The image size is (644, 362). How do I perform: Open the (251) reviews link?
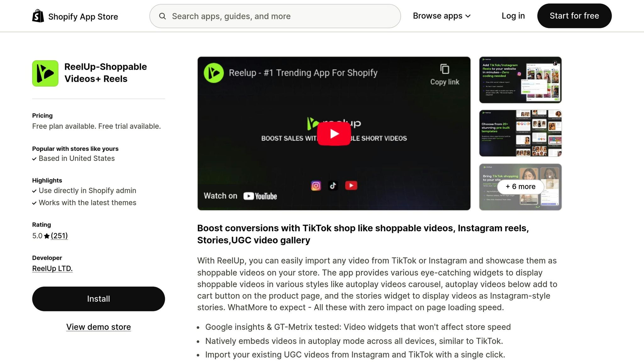[x=59, y=236]
